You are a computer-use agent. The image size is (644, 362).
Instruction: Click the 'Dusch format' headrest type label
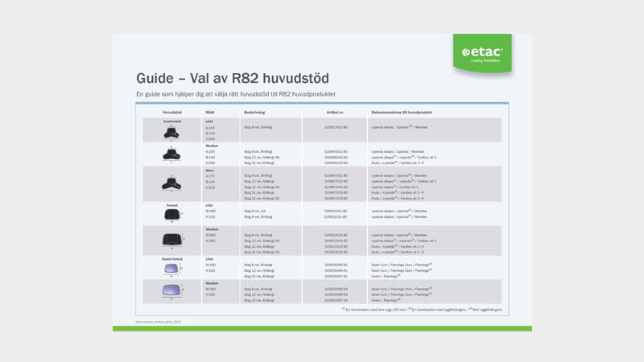click(x=172, y=259)
